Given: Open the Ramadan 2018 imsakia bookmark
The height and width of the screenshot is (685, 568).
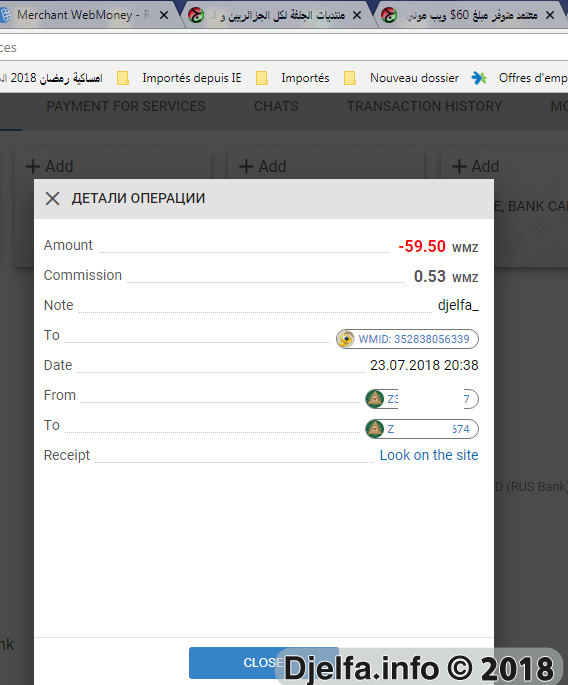Looking at the screenshot, I should (x=52, y=78).
